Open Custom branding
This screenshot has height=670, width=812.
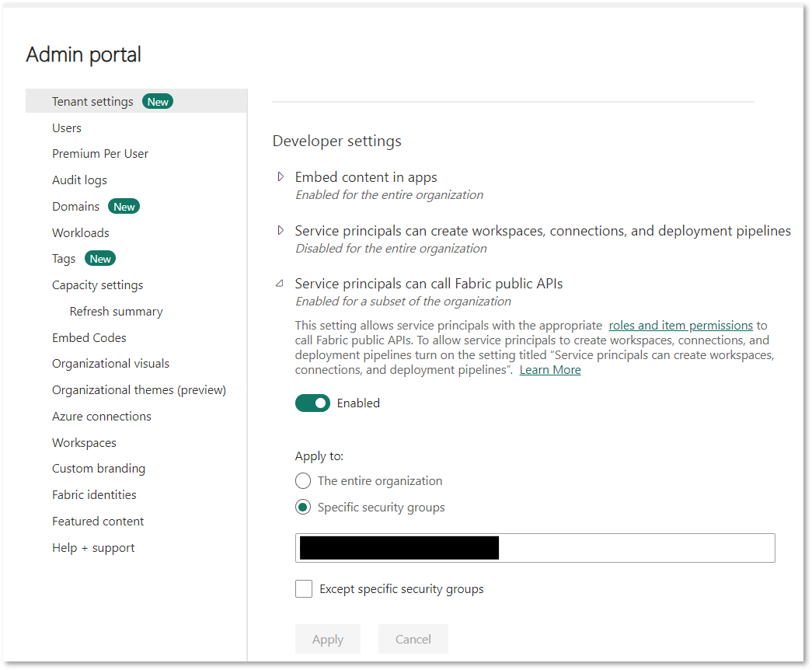click(99, 469)
